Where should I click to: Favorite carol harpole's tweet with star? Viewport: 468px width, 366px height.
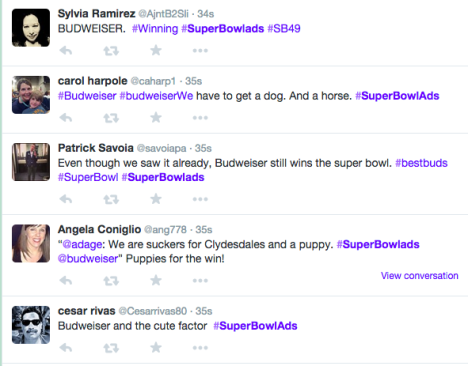[156, 117]
